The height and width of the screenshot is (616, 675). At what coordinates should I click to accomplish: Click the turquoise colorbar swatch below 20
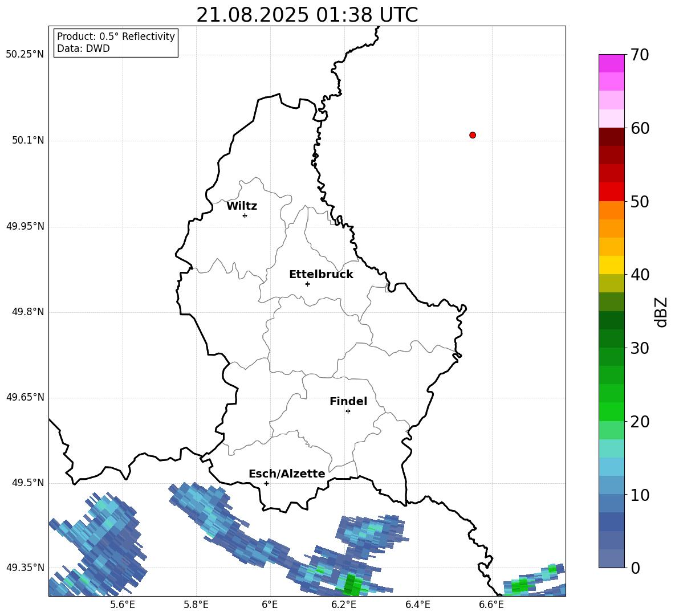611,448
